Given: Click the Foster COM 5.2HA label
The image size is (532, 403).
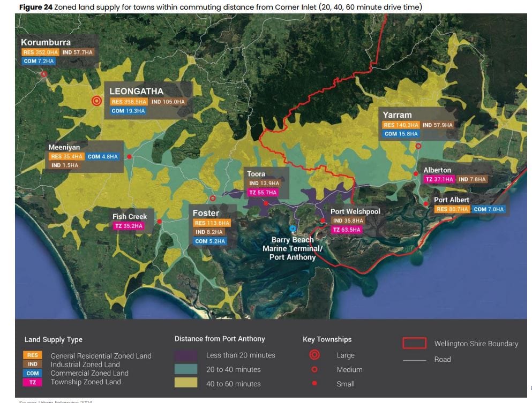Looking at the screenshot, I should [210, 241].
